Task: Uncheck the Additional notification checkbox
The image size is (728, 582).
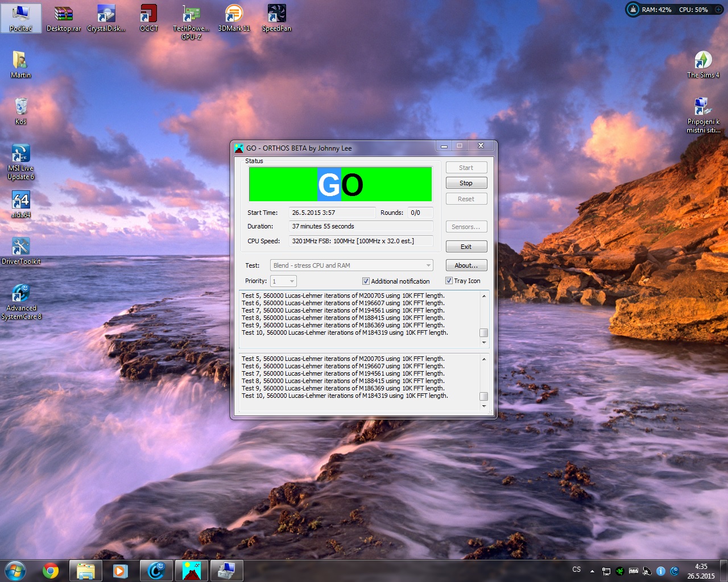Action: [x=366, y=281]
